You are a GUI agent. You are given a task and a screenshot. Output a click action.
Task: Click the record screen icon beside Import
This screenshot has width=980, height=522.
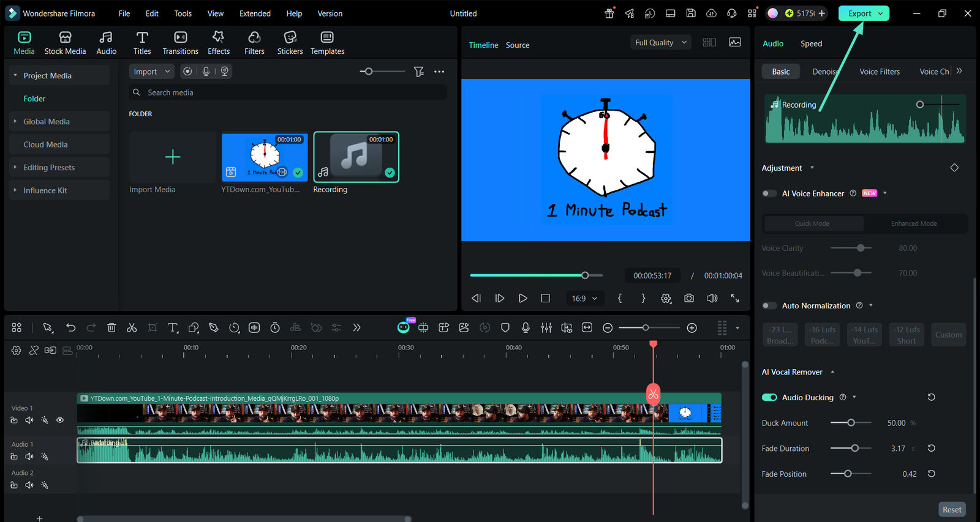(187, 72)
